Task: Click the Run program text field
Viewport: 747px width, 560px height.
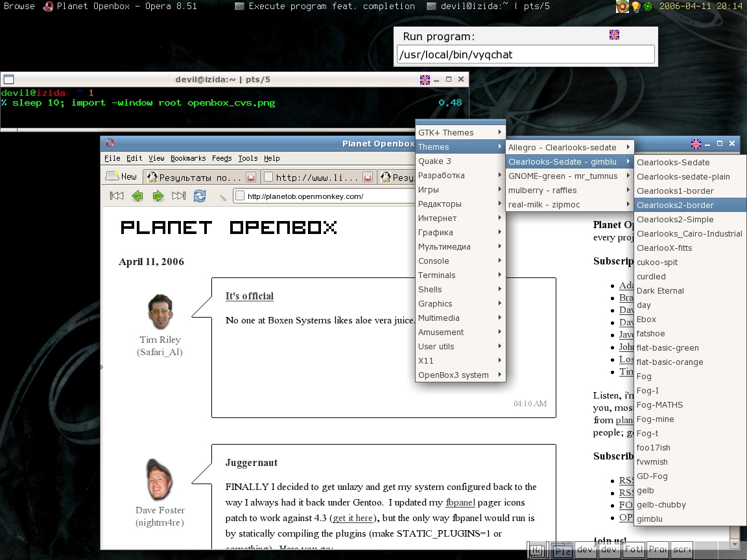Action: pyautogui.click(x=525, y=54)
